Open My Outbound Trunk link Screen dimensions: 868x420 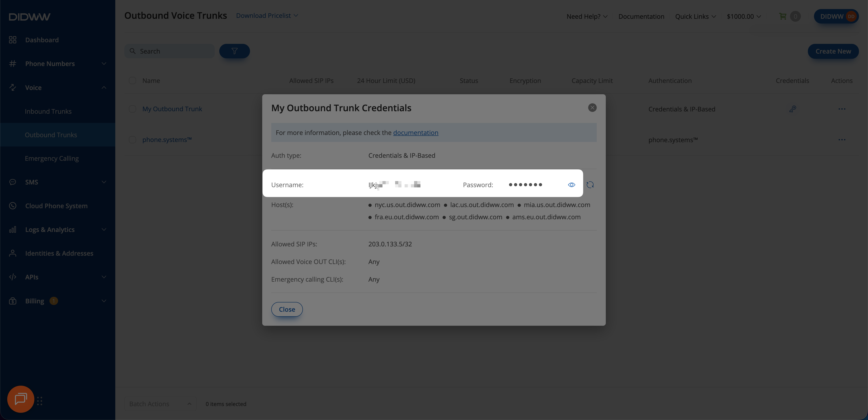(172, 109)
